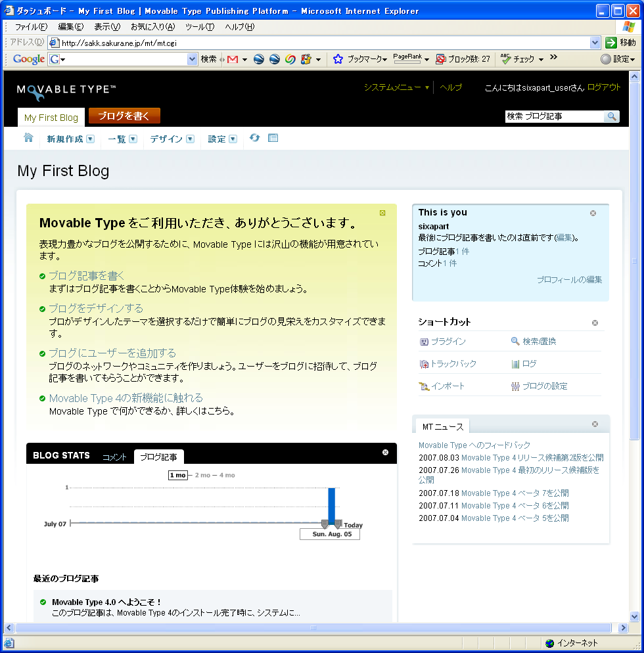
Task: Open the ブログの設定 shortcut icon
Action: pos(515,386)
